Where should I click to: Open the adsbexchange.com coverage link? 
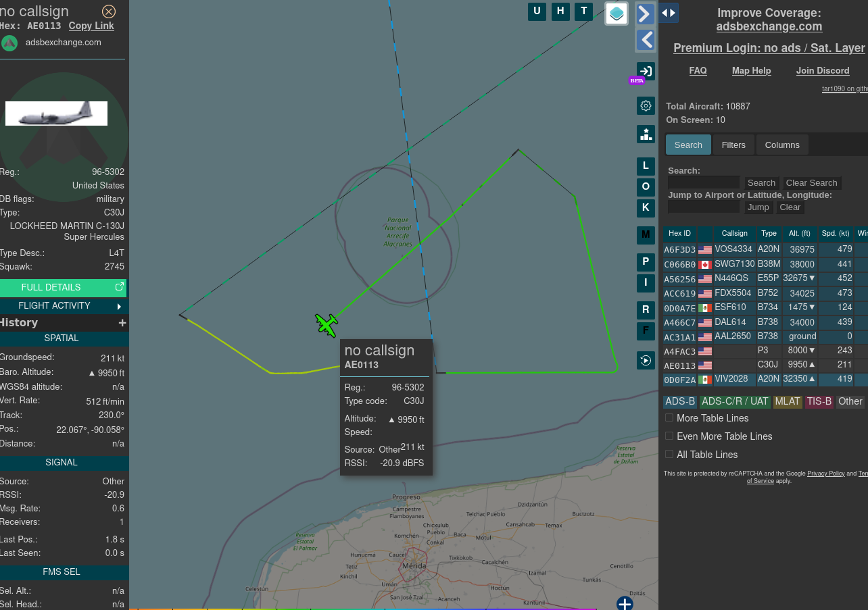[769, 26]
